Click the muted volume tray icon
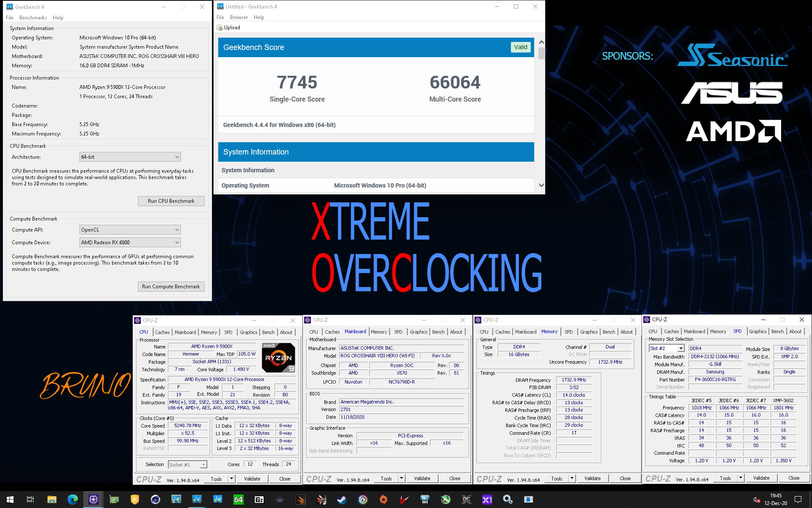 pos(757,500)
